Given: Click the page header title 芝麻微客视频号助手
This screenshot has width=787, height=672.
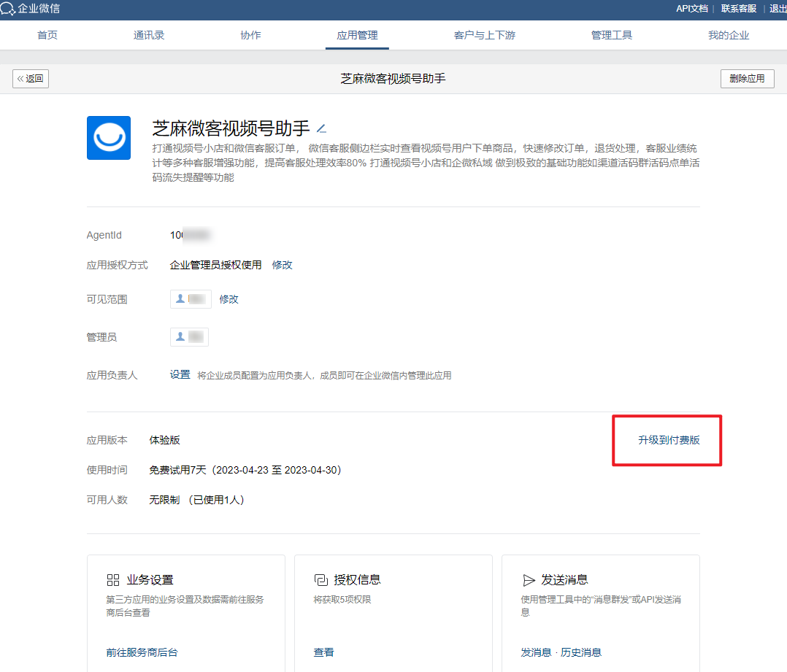Looking at the screenshot, I should [x=393, y=79].
